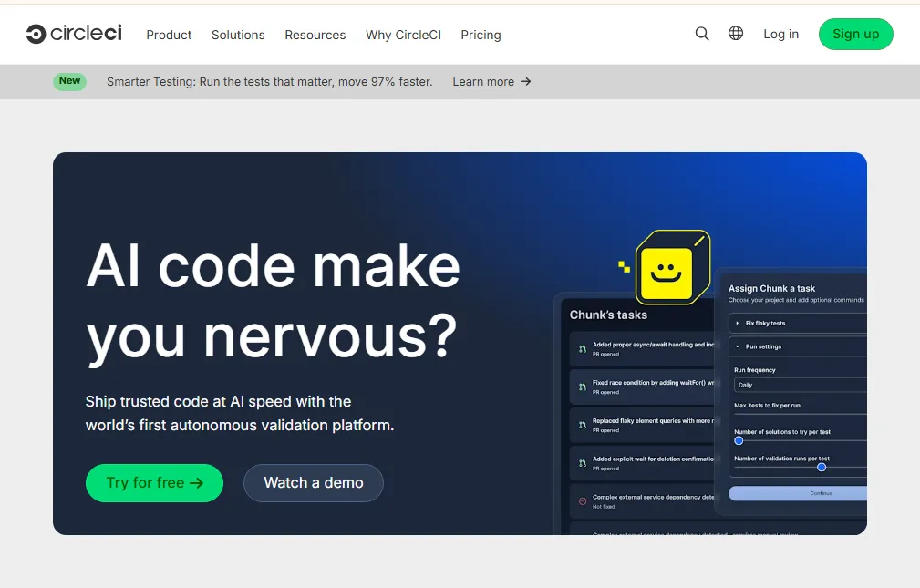920x588 pixels.
Task: Click "Replaced flaky element queries" task row
Action: click(x=642, y=426)
